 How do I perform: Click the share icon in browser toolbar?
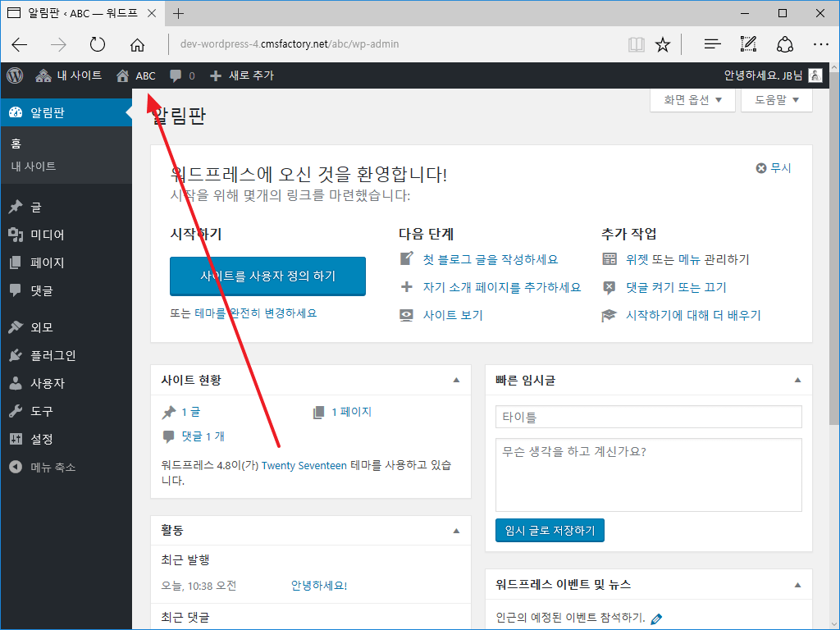coord(785,44)
